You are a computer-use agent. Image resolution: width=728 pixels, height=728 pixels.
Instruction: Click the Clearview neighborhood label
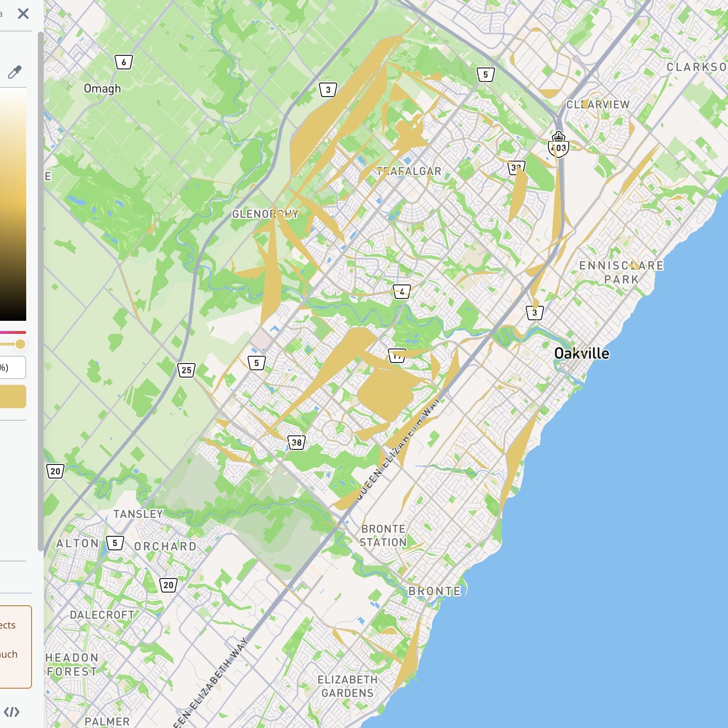coord(598,105)
